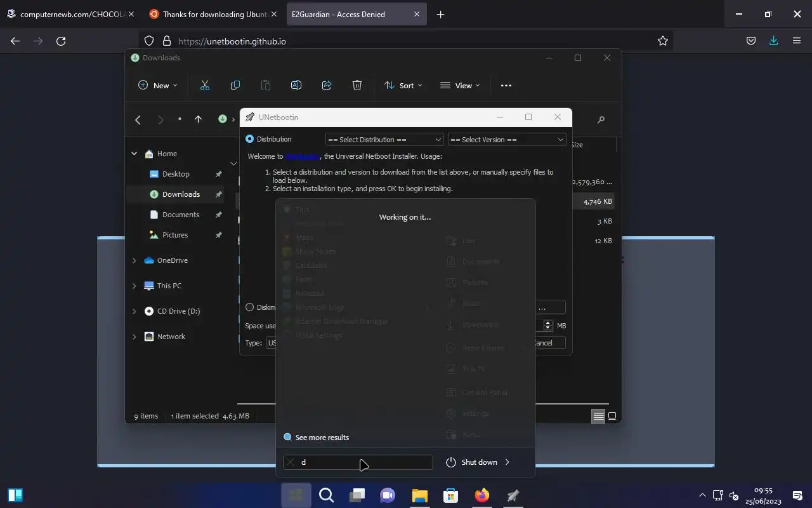Screen dimensions: 812x508
Task: Clear the start menu search text
Action: (x=291, y=462)
